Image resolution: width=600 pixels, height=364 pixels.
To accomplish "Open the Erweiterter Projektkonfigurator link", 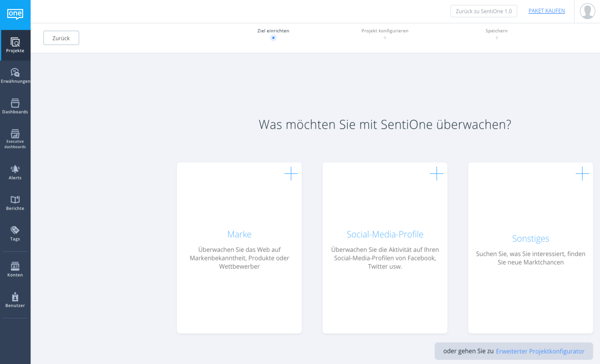I will click(x=540, y=351).
